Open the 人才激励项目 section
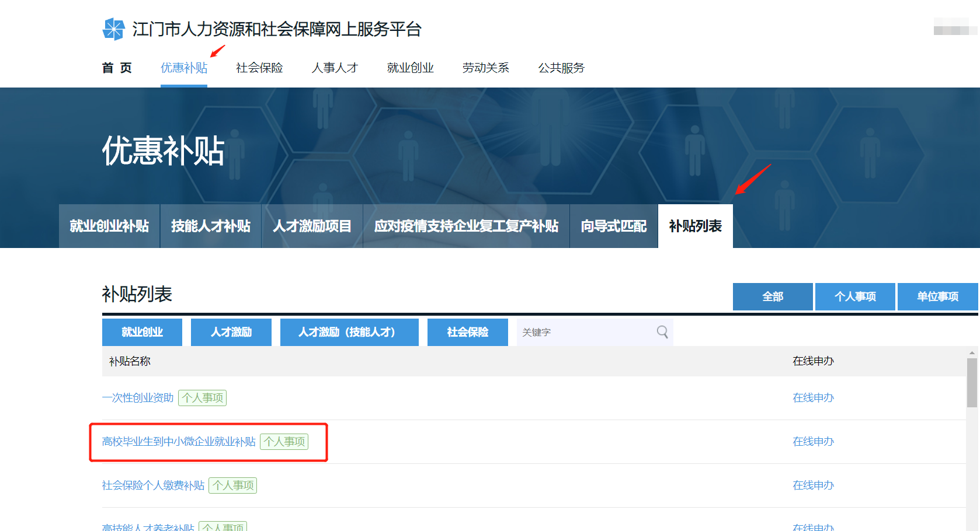This screenshot has width=980, height=531. 311,226
